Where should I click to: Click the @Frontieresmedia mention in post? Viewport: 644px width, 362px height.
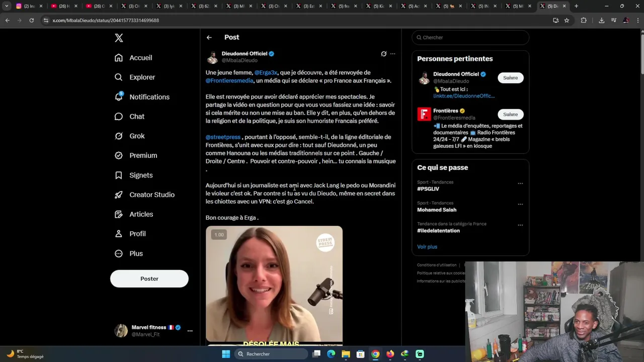tap(229, 81)
